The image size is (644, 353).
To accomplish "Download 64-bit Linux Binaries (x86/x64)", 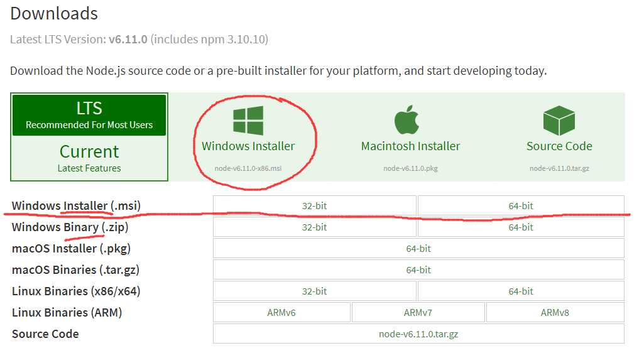I will 521,291.
